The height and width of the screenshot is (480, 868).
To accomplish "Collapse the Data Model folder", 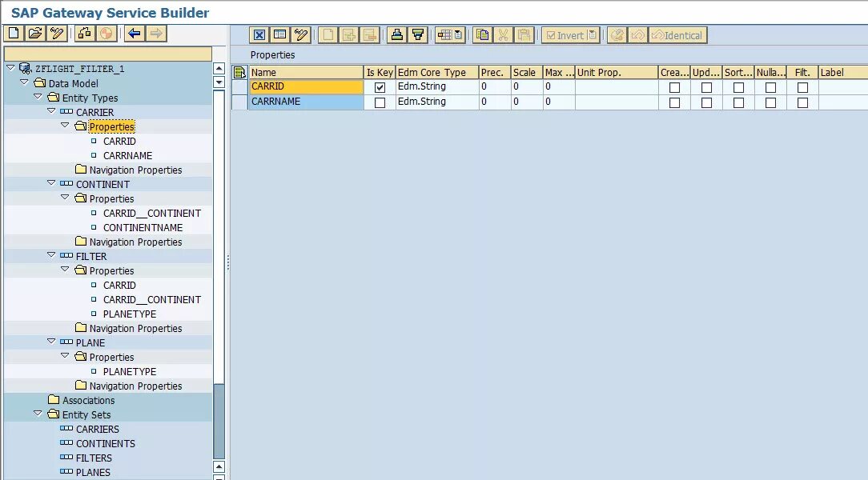I will pyautogui.click(x=24, y=82).
